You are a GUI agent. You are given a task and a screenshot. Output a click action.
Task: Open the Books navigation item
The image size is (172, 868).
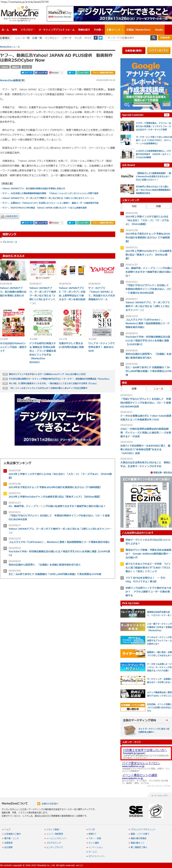(x=159, y=30)
